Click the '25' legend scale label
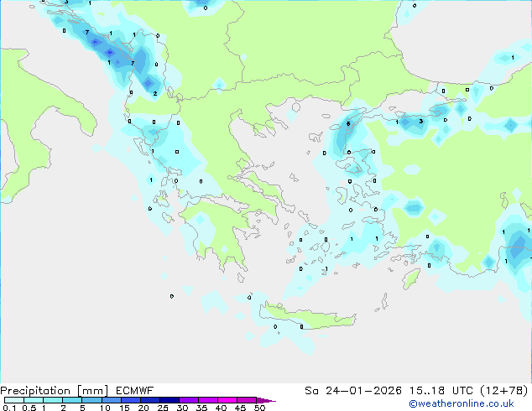The height and width of the screenshot is (411, 532). click(x=163, y=408)
